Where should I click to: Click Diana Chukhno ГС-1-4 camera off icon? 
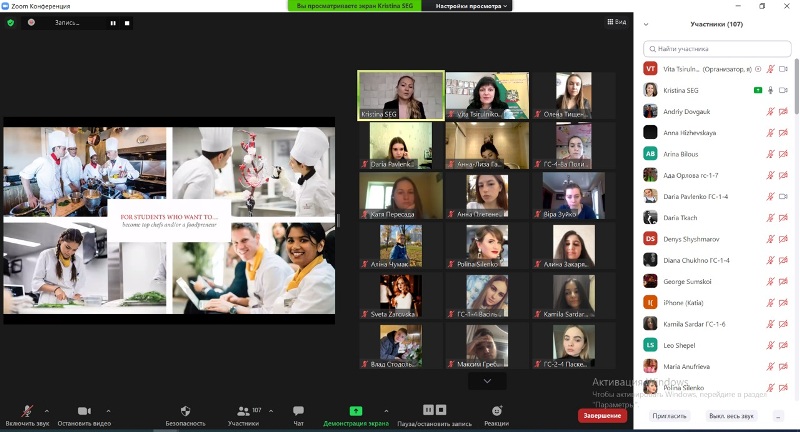[783, 260]
